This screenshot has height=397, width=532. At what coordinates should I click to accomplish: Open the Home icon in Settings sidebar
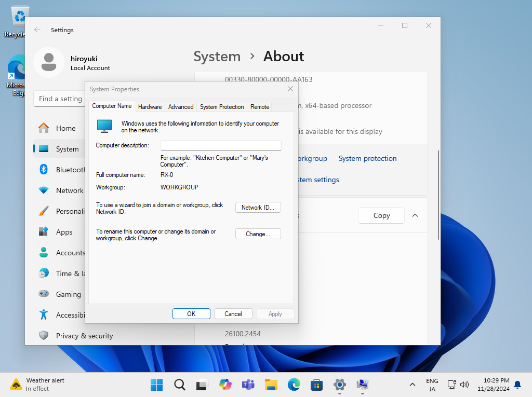point(44,128)
